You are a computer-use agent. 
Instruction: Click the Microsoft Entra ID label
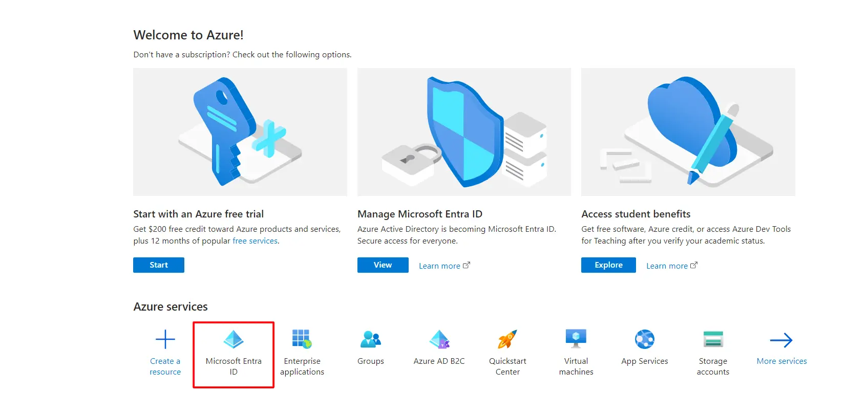pyautogui.click(x=234, y=366)
